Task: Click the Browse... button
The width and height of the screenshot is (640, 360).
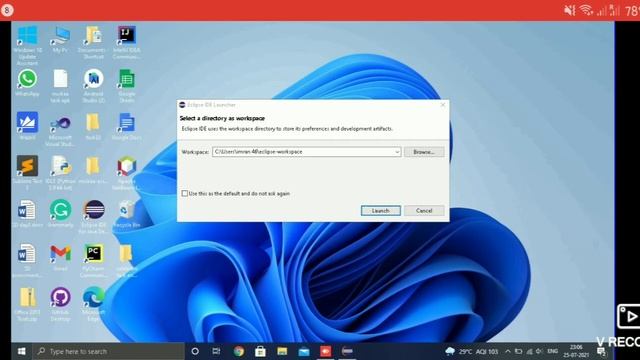Action: pos(424,152)
